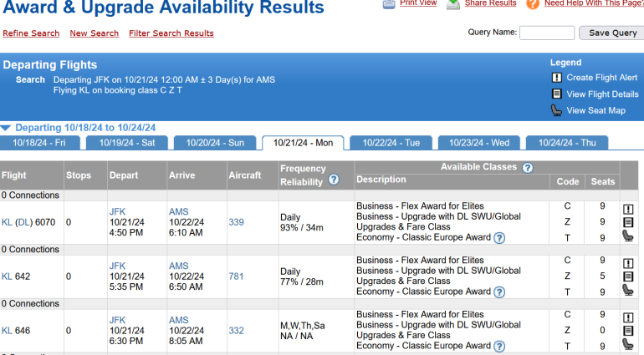
Task: Click the Save Query button
Action: point(612,33)
